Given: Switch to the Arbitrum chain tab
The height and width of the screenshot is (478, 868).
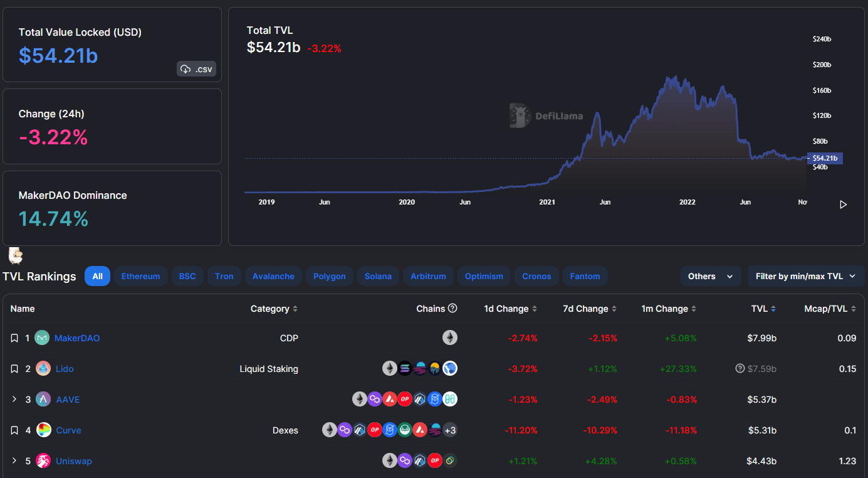Looking at the screenshot, I should coord(428,276).
